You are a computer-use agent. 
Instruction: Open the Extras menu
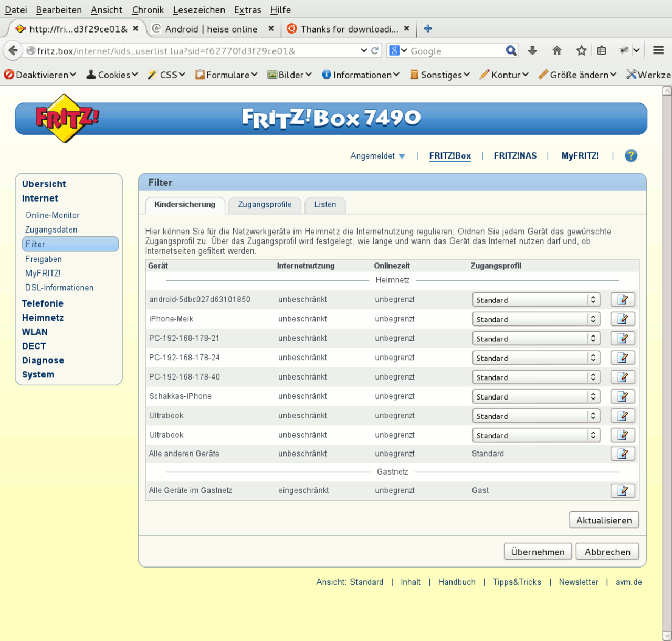pos(248,10)
